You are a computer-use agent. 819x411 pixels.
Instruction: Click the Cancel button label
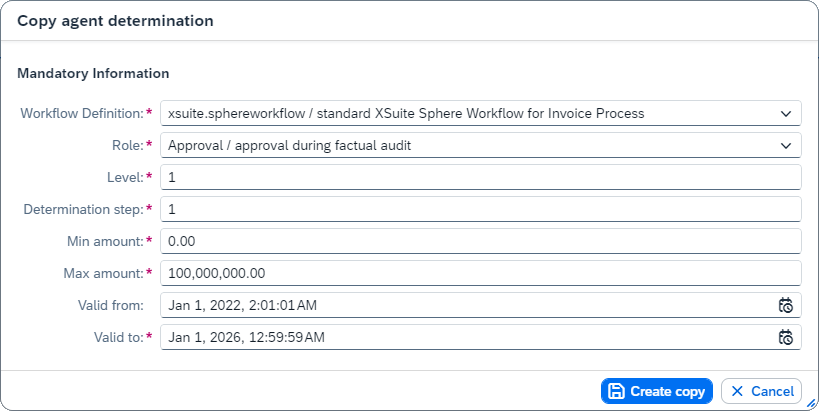pyautogui.click(x=771, y=391)
